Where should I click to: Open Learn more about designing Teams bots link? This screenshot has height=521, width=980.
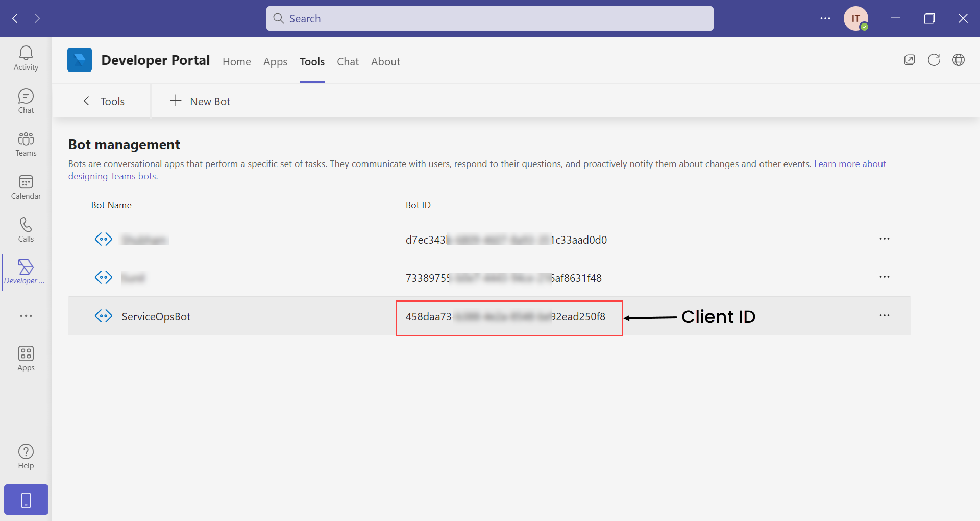pyautogui.click(x=849, y=164)
